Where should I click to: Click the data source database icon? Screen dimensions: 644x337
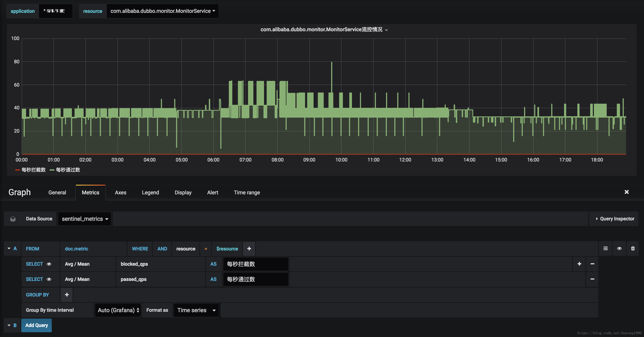click(13, 219)
